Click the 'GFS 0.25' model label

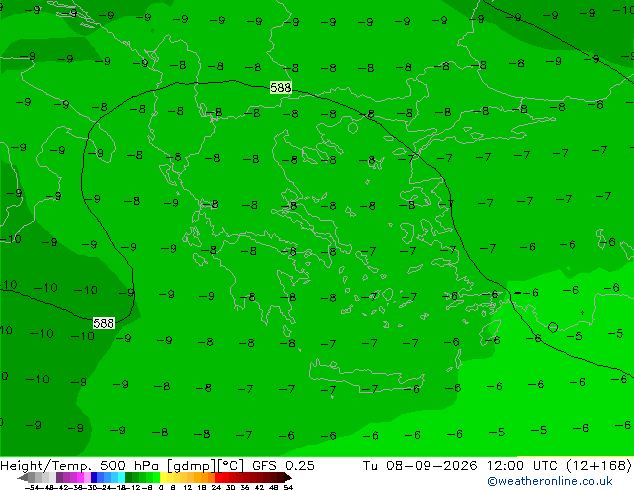click(283, 465)
